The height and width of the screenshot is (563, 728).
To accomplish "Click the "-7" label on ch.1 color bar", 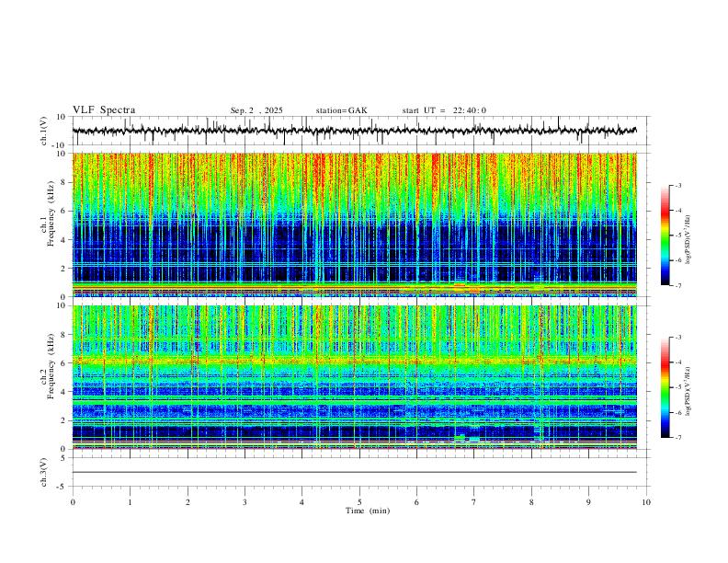I will (x=677, y=285).
